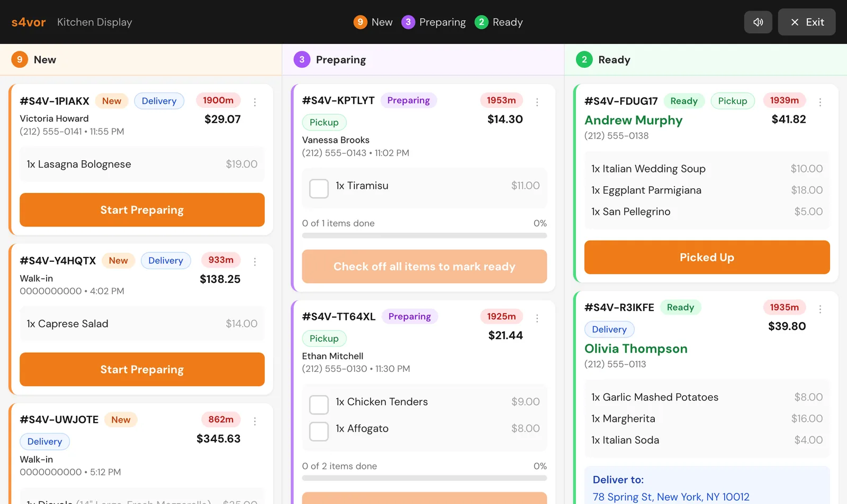847x504 pixels.
Task: Click the progress bar on Vanessa Brooks' order
Action: [x=424, y=236]
